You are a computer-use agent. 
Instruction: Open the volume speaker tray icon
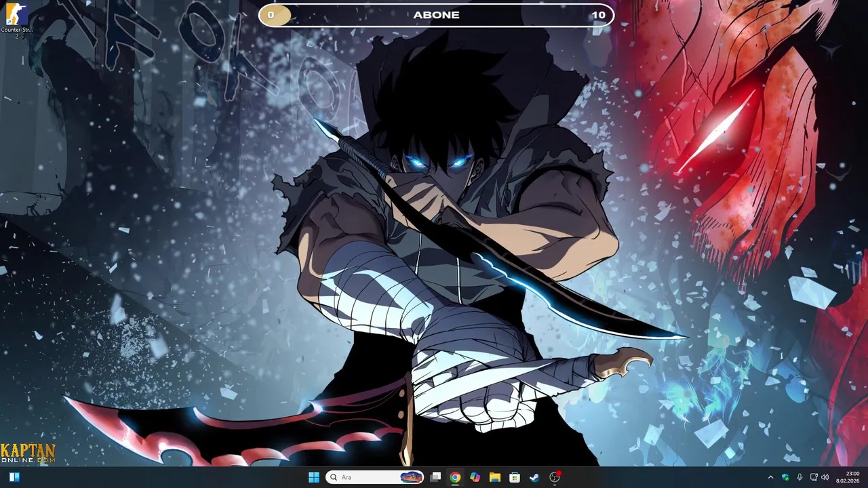coord(825,477)
